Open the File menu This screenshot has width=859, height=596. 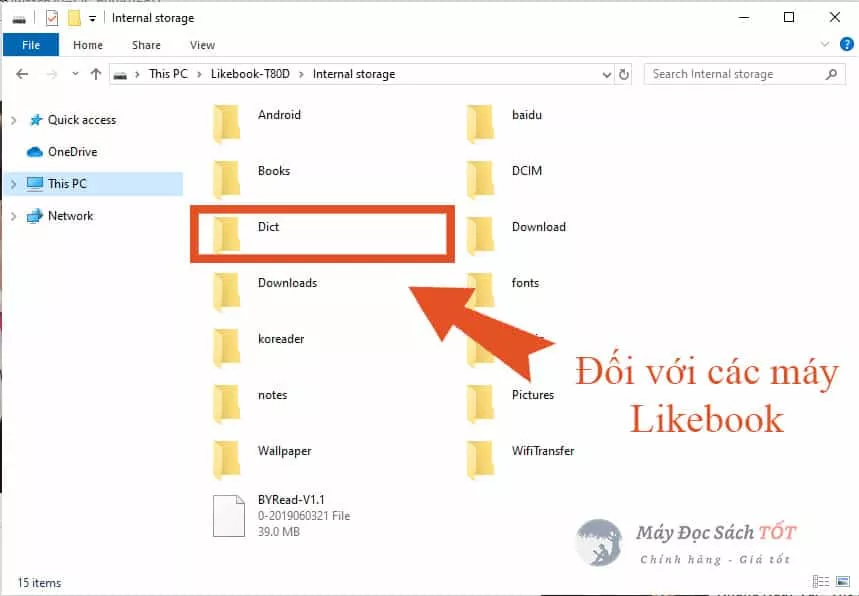click(31, 45)
